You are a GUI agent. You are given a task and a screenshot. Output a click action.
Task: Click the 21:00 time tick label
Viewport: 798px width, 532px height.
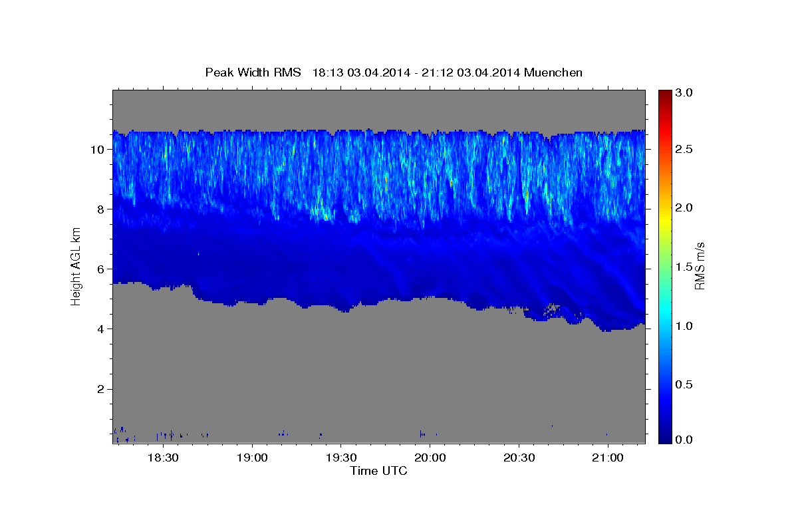(607, 458)
